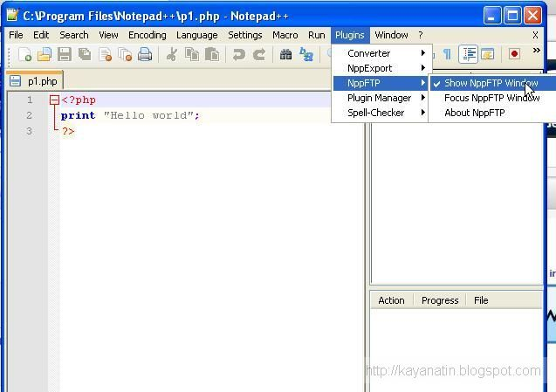Click line number 1 in the margin
Screen dimensions: 556x392
[30, 100]
